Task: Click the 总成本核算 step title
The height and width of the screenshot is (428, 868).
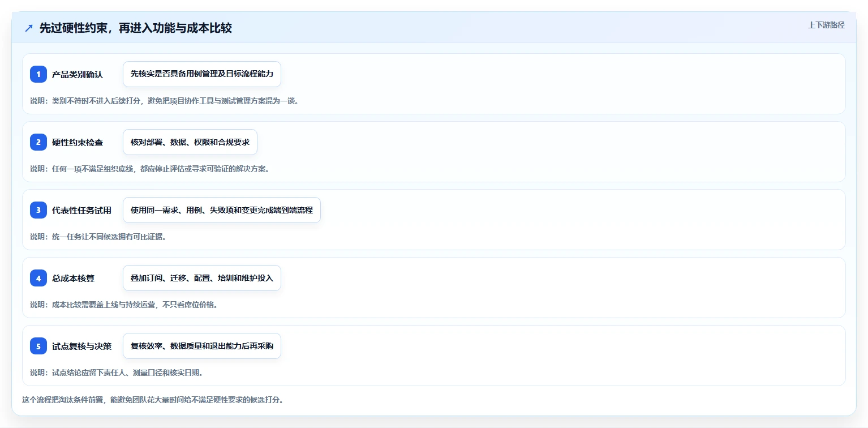Action: point(73,278)
